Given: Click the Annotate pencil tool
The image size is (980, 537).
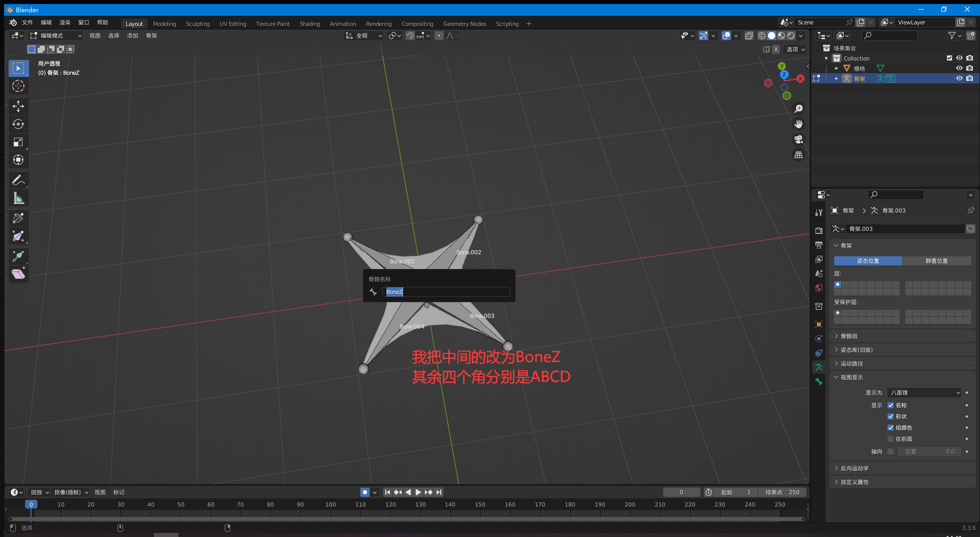Looking at the screenshot, I should 18,180.
